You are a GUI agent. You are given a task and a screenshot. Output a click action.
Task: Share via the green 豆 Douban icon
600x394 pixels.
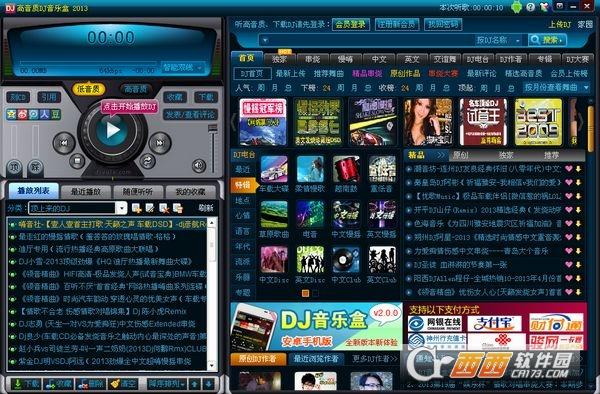pyautogui.click(x=55, y=114)
